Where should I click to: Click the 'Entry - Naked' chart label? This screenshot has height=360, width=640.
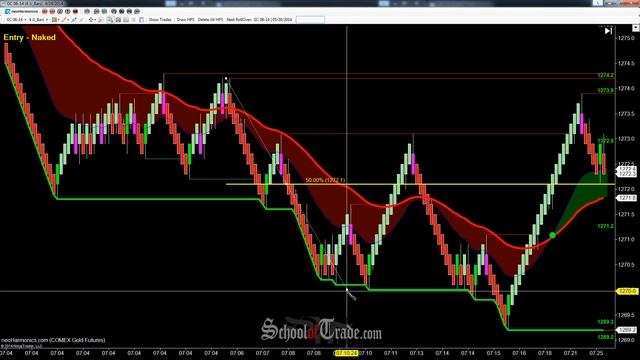click(29, 37)
